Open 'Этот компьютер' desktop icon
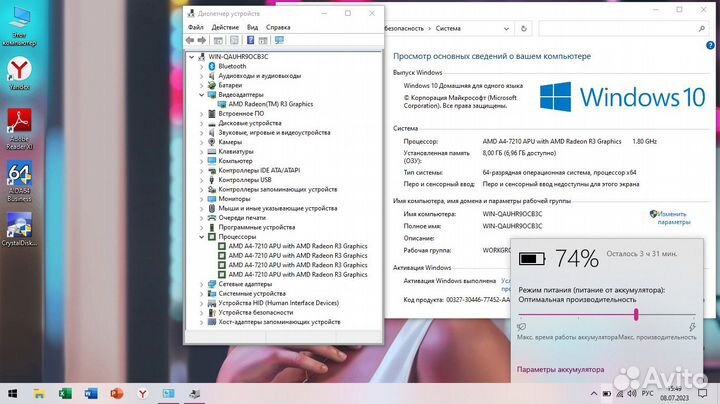Viewport: 720px width, 404px height. pyautogui.click(x=19, y=26)
